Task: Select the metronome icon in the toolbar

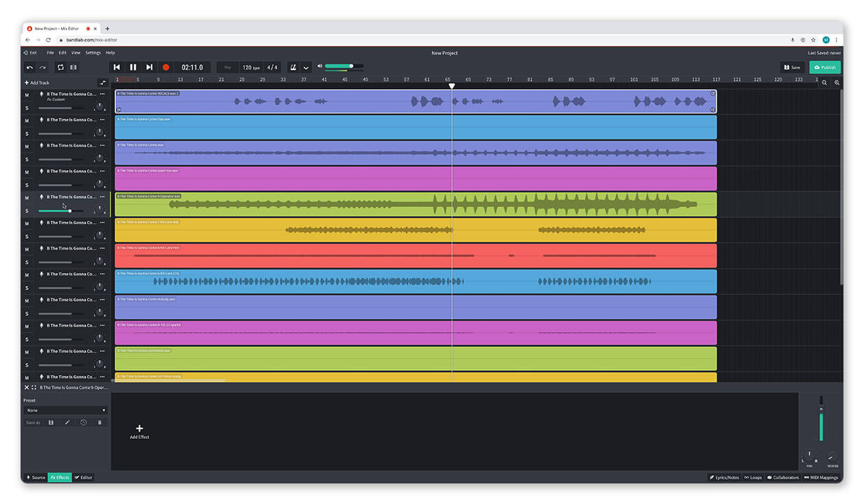Action: tap(293, 67)
